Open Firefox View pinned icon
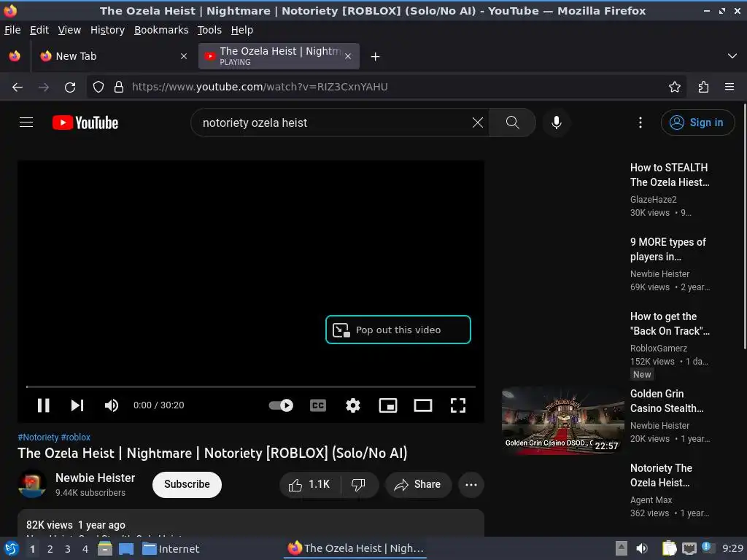 (x=15, y=56)
